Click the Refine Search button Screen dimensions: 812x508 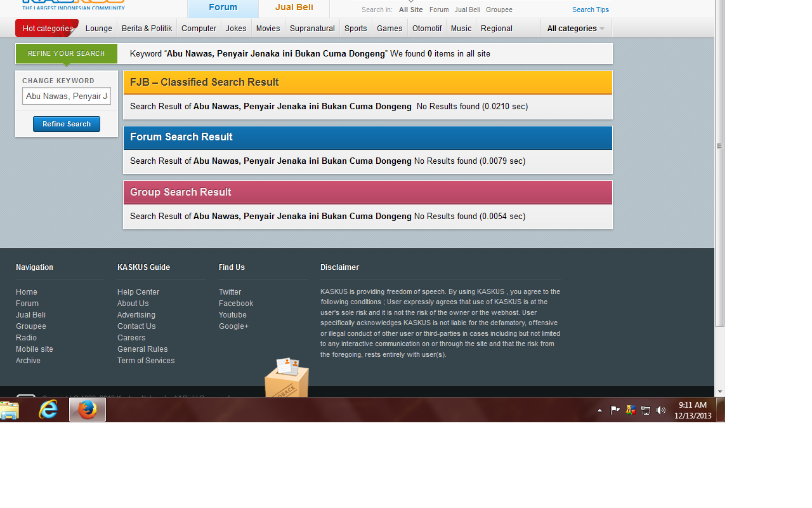click(67, 124)
